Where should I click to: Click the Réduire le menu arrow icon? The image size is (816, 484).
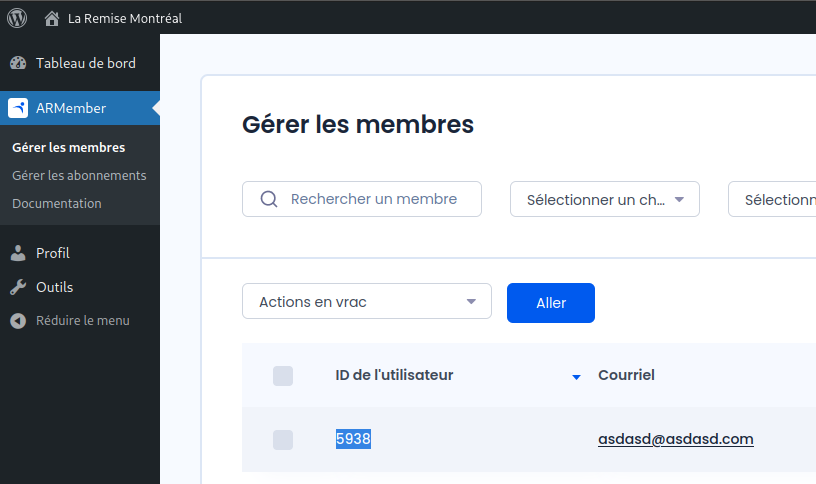click(x=18, y=321)
